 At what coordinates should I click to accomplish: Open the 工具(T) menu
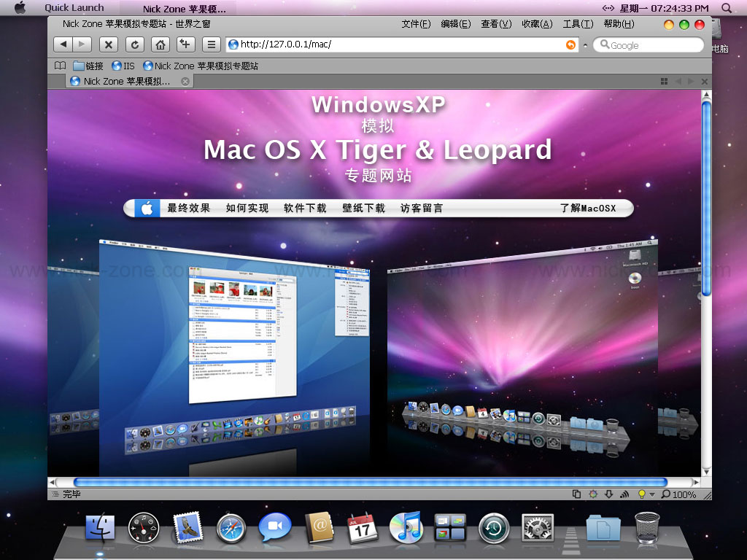[x=578, y=24]
